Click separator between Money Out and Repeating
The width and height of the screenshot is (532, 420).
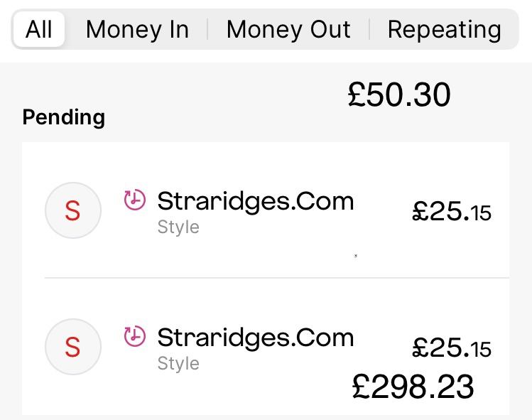coord(369,30)
